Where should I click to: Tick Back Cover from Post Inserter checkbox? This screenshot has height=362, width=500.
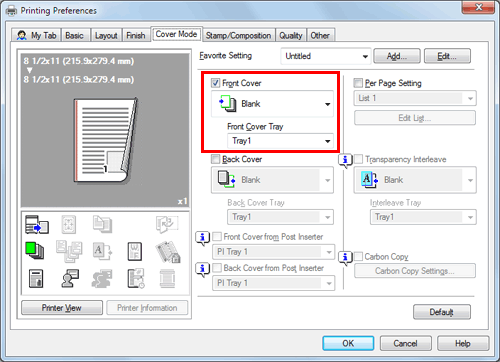[217, 268]
